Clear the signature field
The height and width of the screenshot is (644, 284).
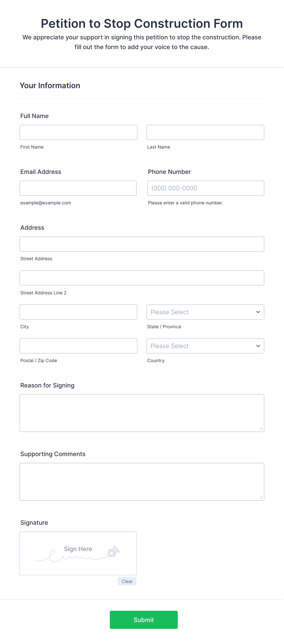(127, 581)
